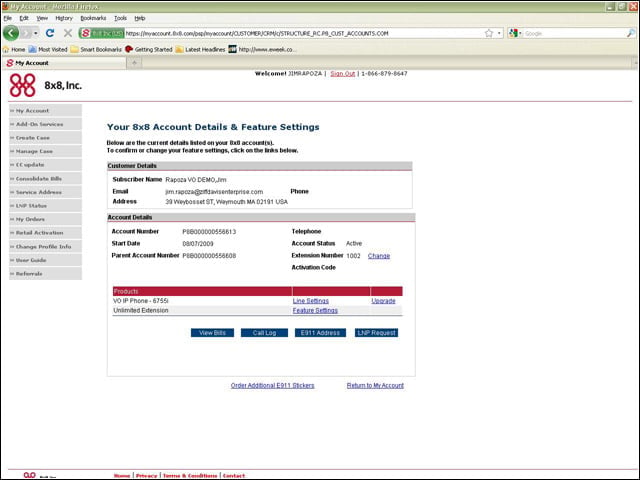Open the Edit menu
The width and height of the screenshot is (640, 480).
(24, 18)
